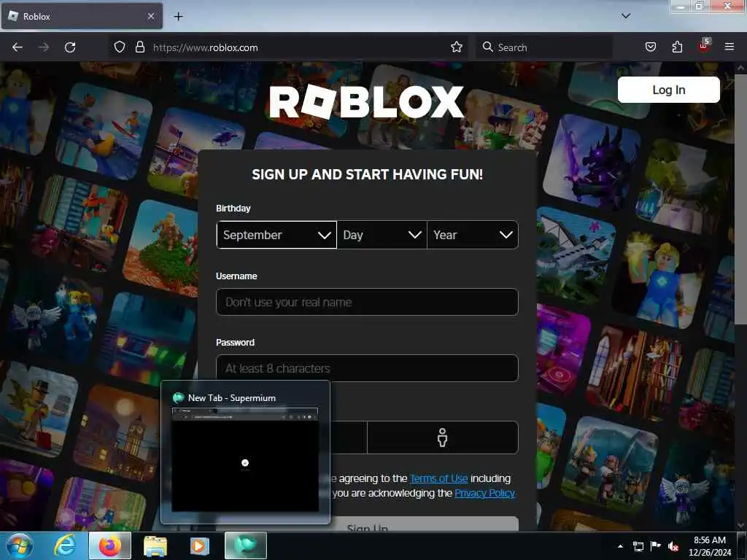Image resolution: width=747 pixels, height=560 pixels.
Task: Open Windows Explorer folder in taskbar
Action: 155,545
